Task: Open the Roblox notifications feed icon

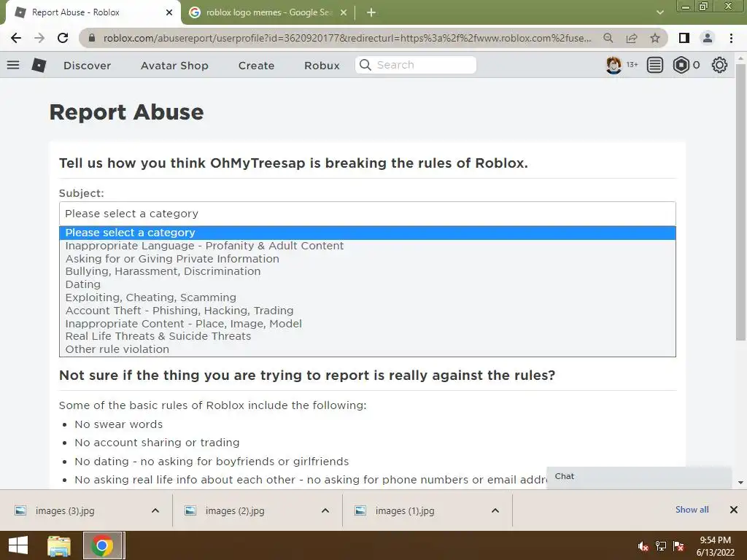Action: (x=655, y=65)
